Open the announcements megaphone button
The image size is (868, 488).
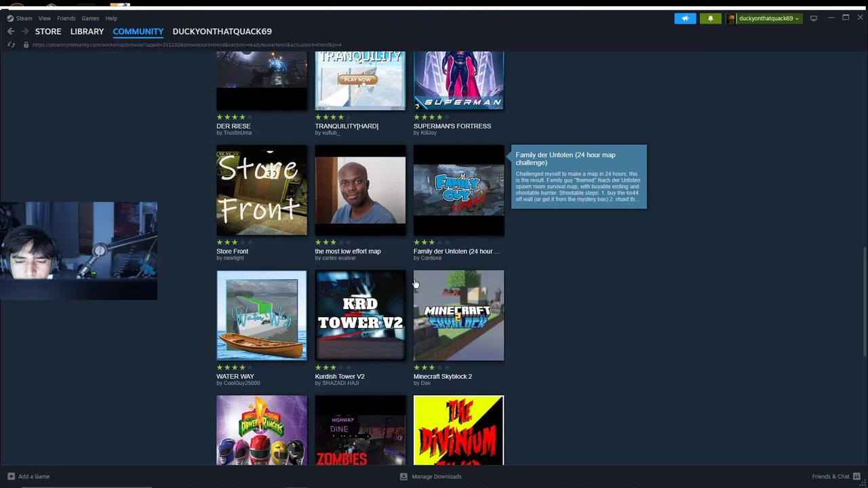[x=685, y=18]
